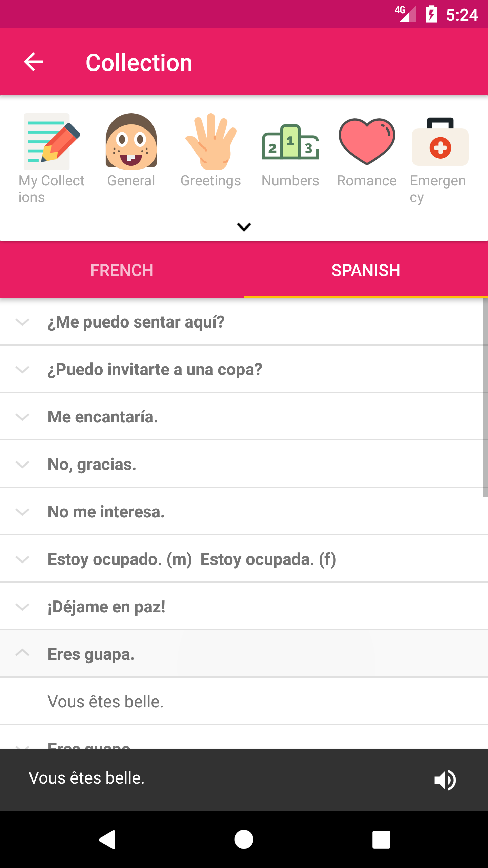Select the General face icon

131,142
